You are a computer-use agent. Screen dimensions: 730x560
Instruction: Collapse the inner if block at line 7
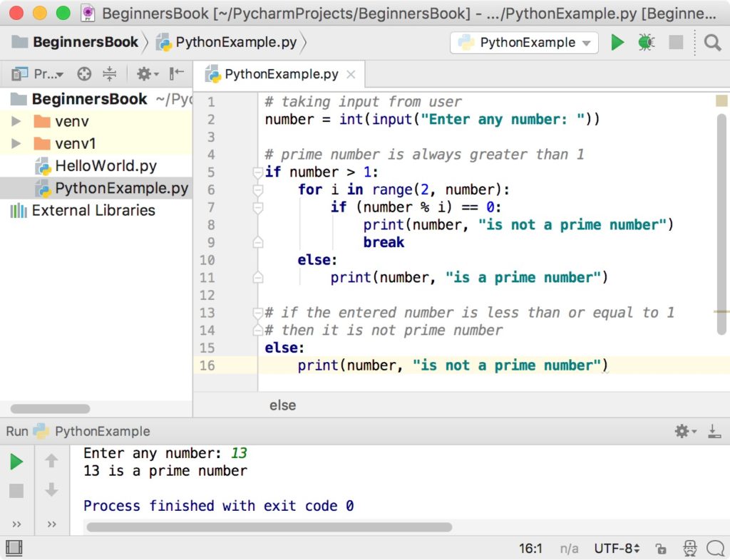click(x=257, y=207)
